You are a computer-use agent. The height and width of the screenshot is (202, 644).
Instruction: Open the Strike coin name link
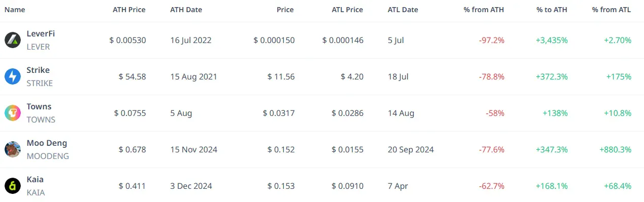click(x=38, y=70)
